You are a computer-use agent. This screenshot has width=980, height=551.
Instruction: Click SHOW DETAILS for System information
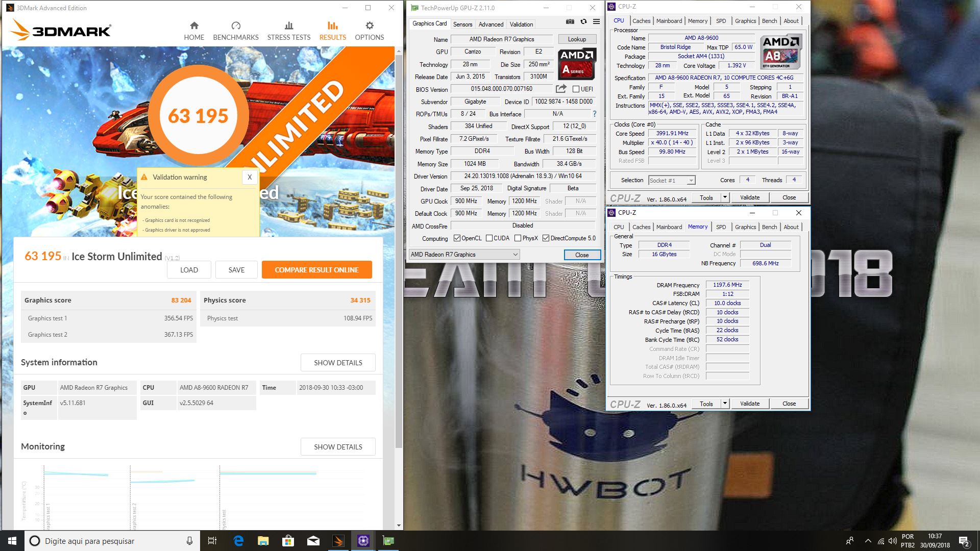click(x=338, y=363)
